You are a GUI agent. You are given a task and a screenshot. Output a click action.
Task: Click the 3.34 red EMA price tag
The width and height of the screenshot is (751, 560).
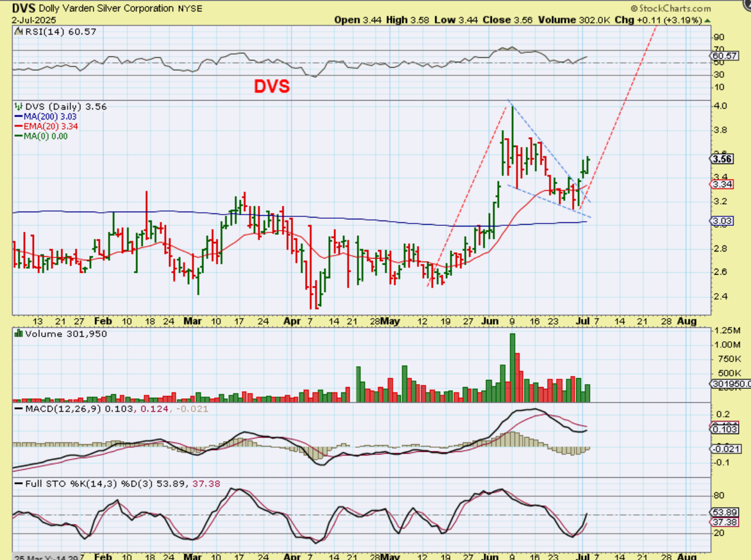coord(723,184)
